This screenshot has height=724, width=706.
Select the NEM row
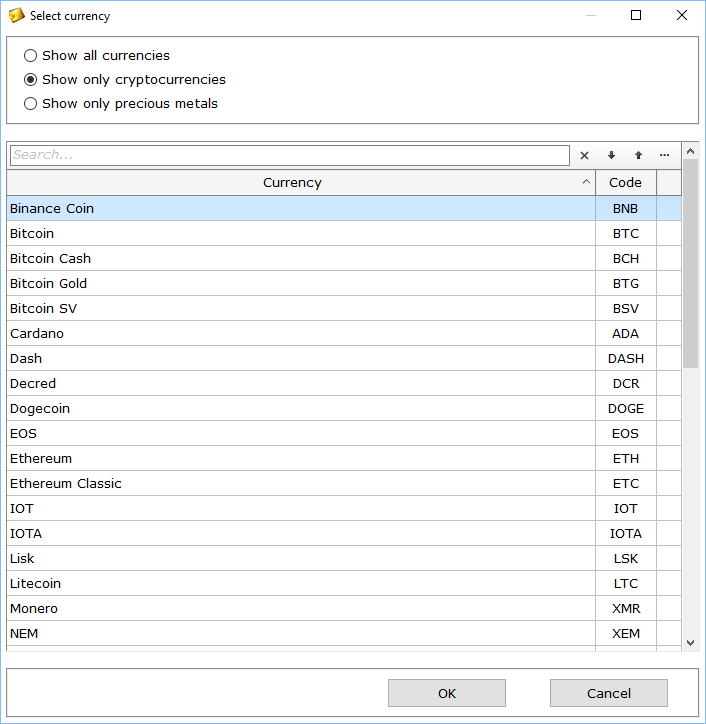[x=344, y=633]
